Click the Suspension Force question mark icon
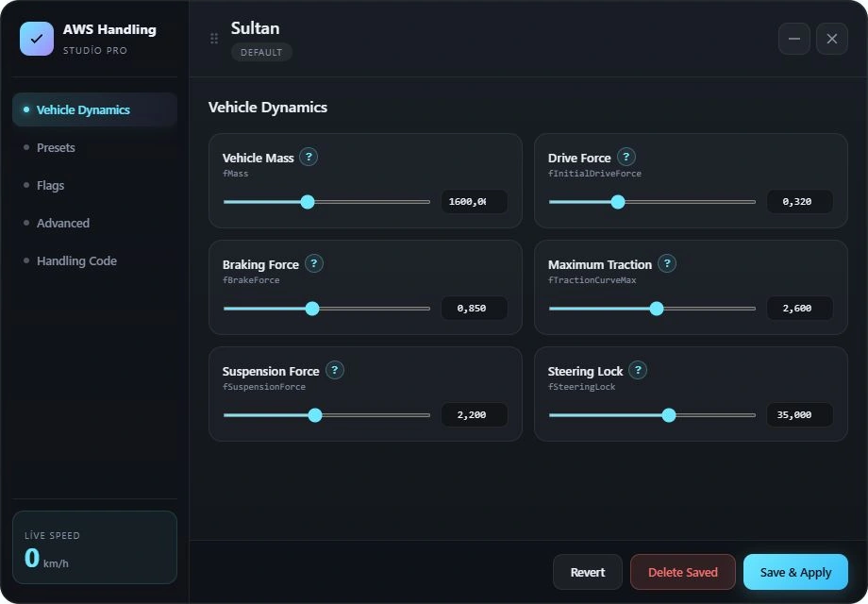 [334, 370]
